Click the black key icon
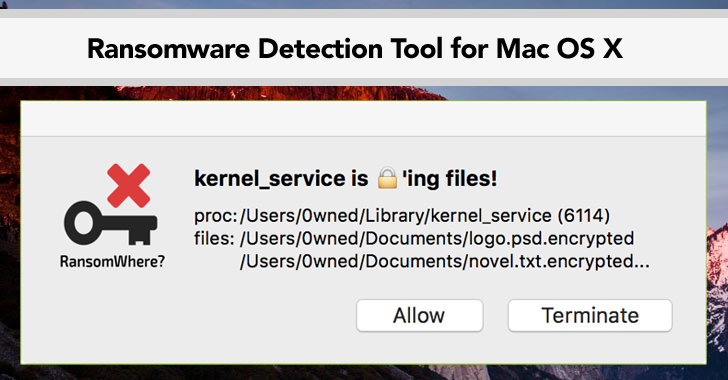This screenshot has width=728, height=380. (110, 223)
